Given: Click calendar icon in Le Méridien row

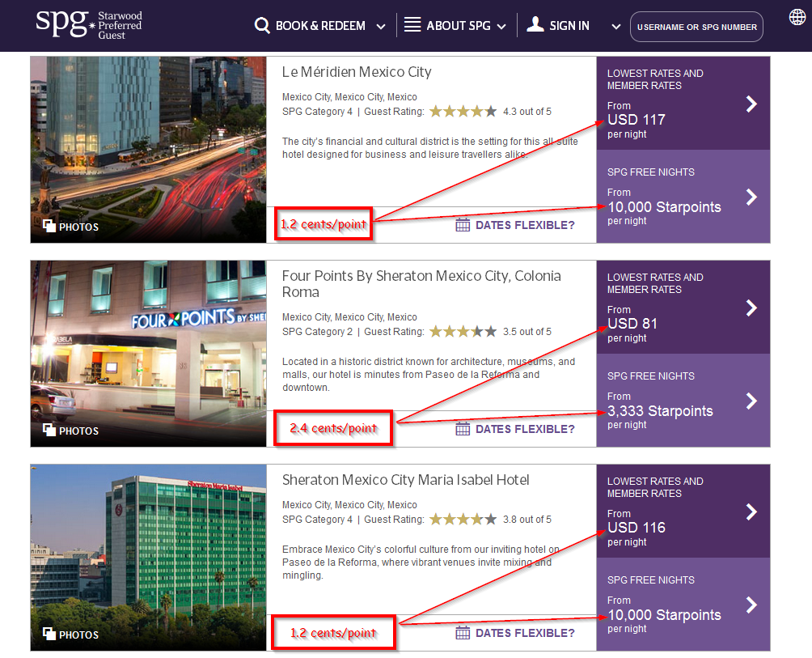Looking at the screenshot, I should pos(463,225).
